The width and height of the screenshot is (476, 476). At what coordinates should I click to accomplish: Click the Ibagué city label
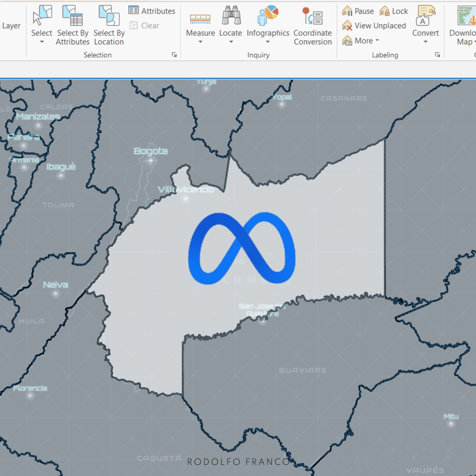coord(61,167)
